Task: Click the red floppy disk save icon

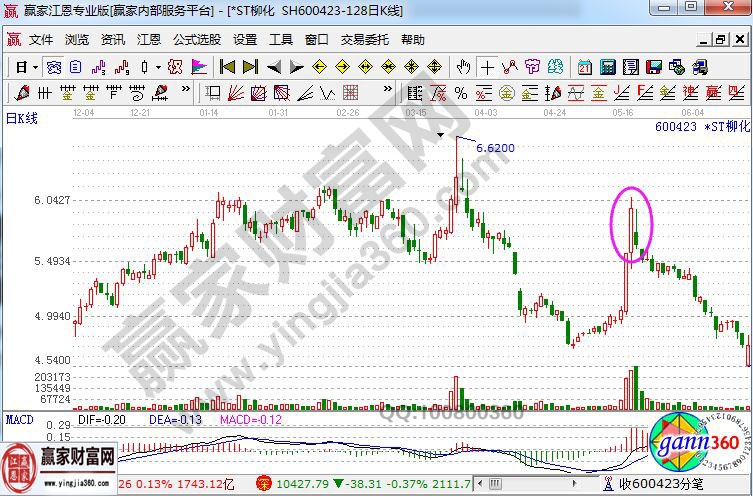Action: click(x=652, y=67)
